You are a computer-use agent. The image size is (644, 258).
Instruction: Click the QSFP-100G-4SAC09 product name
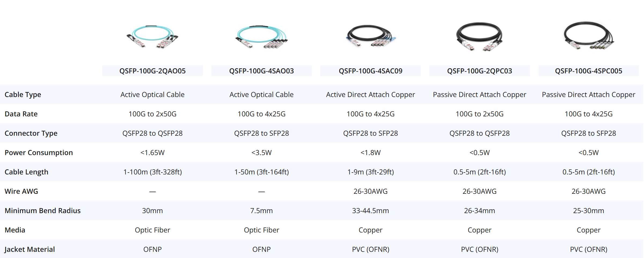pyautogui.click(x=371, y=71)
